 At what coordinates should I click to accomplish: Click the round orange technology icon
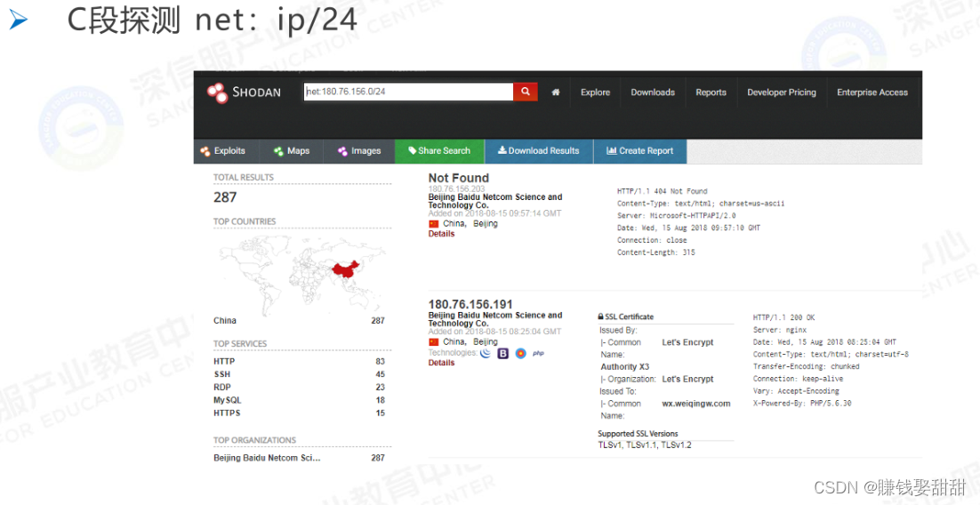(x=520, y=353)
